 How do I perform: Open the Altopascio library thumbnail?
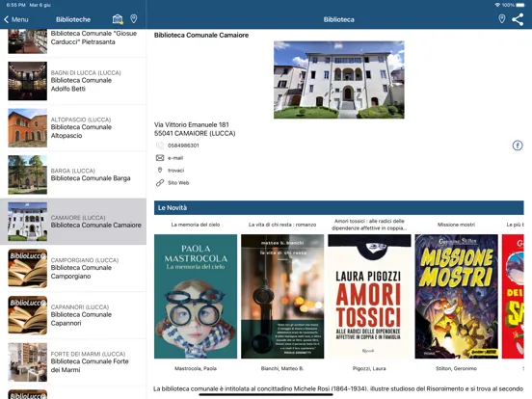[x=28, y=128]
